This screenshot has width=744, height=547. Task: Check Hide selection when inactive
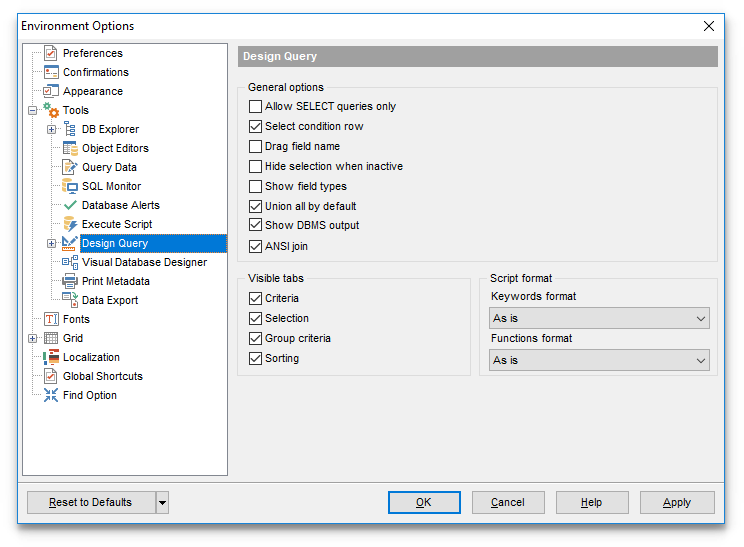(x=255, y=166)
